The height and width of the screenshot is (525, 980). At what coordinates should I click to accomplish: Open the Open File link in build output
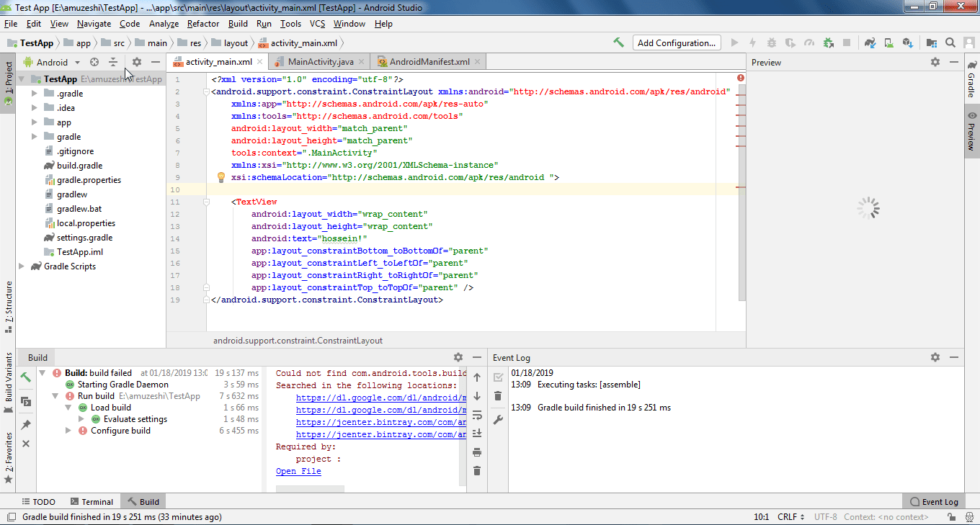coord(298,471)
